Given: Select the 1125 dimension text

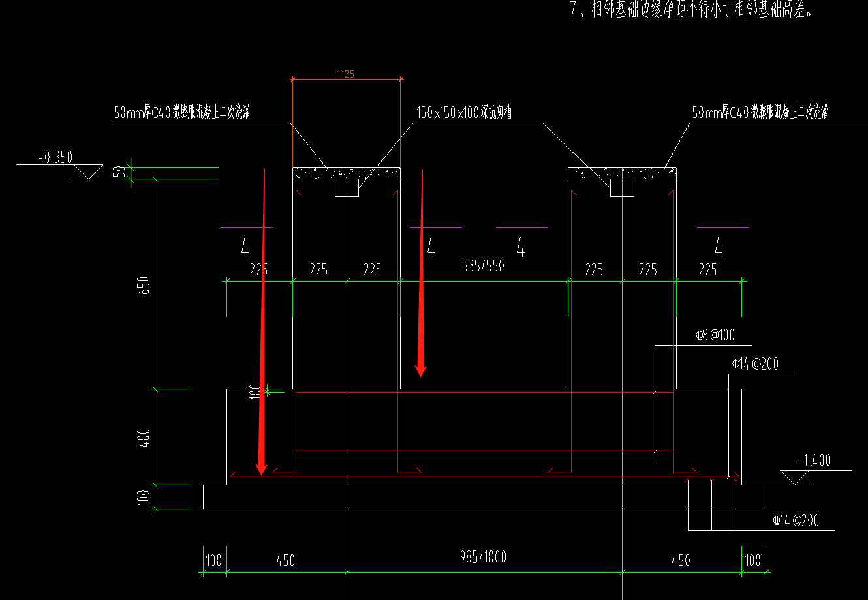Looking at the screenshot, I should point(345,74).
